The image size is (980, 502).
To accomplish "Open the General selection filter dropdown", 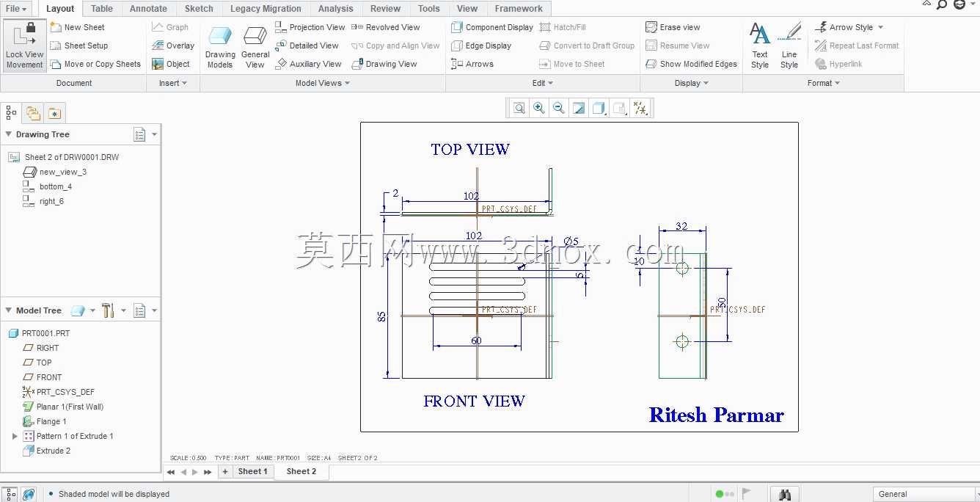I will (924, 494).
